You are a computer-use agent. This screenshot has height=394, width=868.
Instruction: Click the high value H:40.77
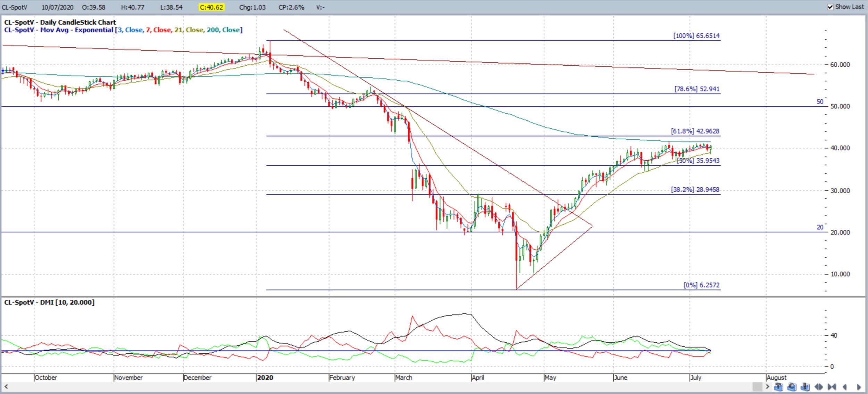(133, 7)
